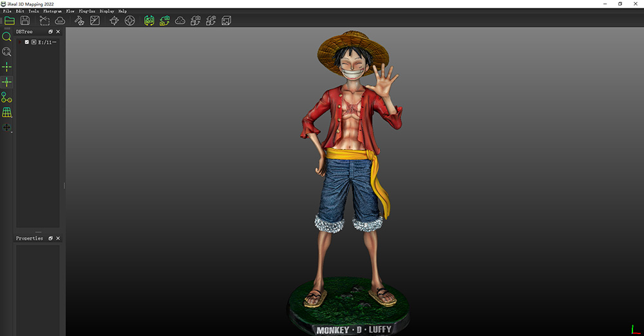Open the Photogram menu
This screenshot has width=644, height=336.
pos(53,11)
